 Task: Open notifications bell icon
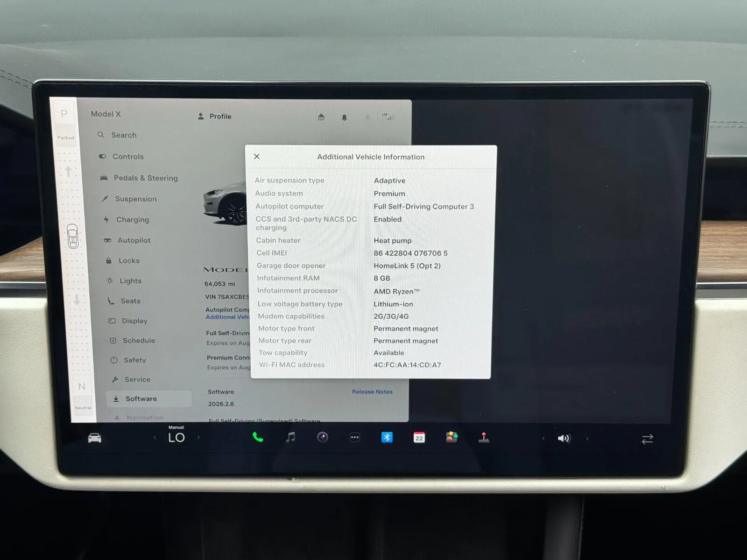tap(344, 117)
